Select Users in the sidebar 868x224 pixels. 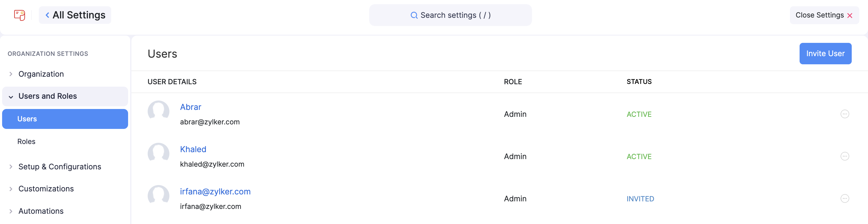coord(27,119)
